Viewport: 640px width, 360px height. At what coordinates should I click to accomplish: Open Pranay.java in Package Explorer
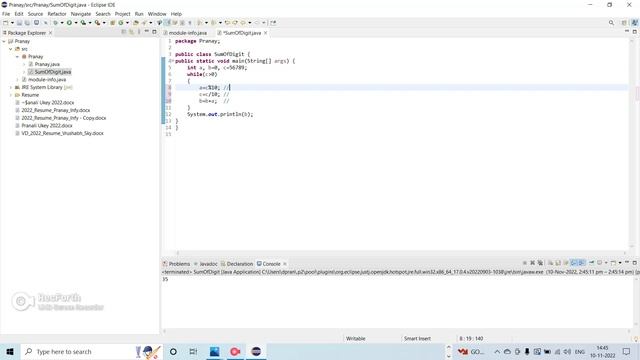pos(47,64)
